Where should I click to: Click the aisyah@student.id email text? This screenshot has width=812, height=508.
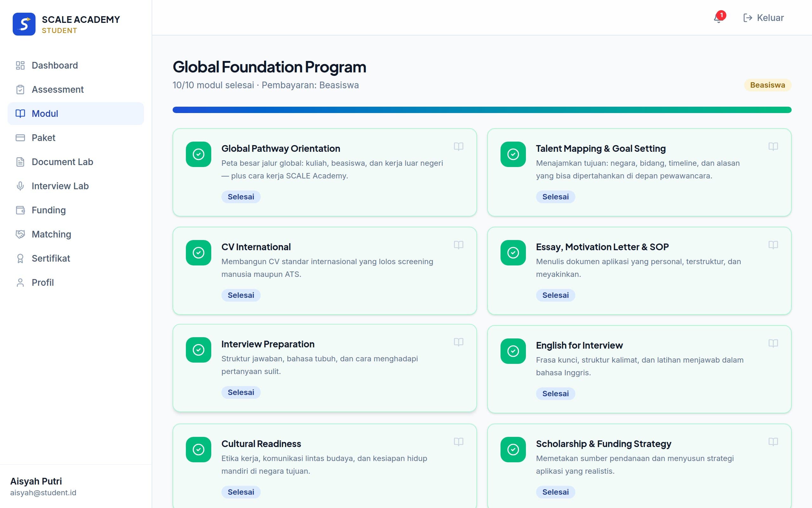[x=43, y=493]
